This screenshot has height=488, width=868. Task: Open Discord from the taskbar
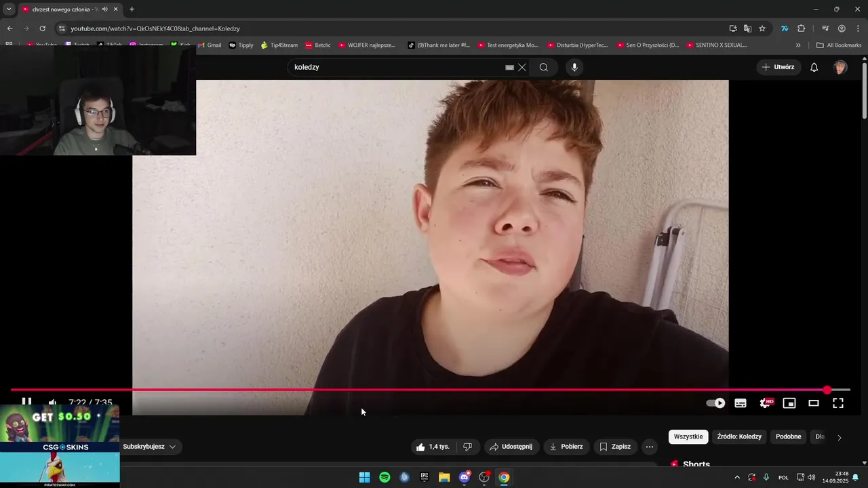pos(465,477)
